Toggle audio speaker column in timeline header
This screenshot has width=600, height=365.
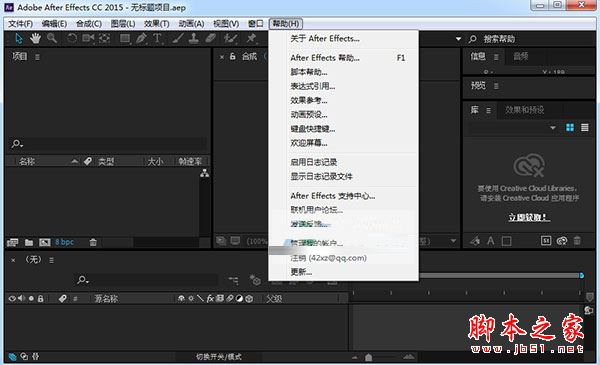point(21,298)
